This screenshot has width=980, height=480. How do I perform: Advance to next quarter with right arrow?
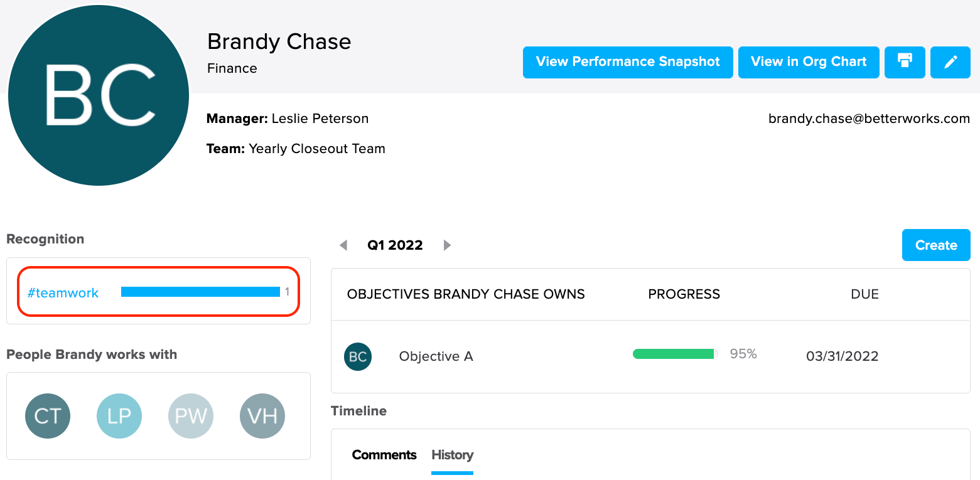(447, 245)
